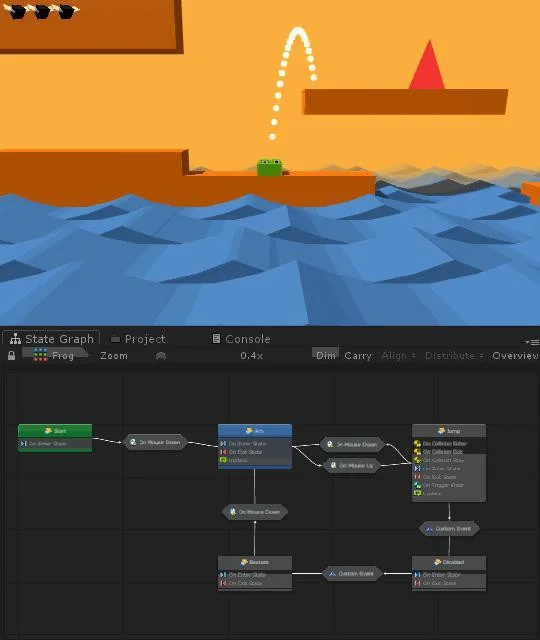Select On Mouse Down transition above Restore
The width and height of the screenshot is (540, 640).
pyautogui.click(x=255, y=512)
